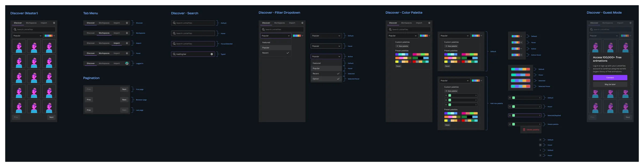Click plus icon on Selected/Applied palette row

point(510,115)
